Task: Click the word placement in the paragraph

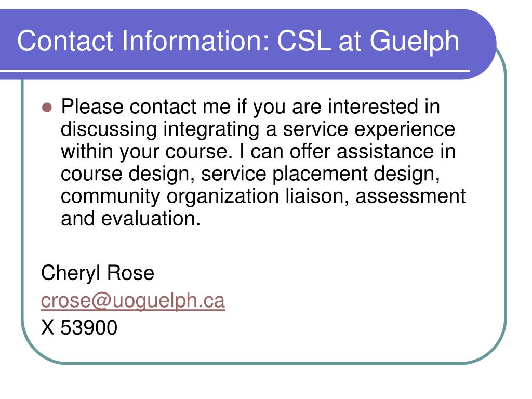Action: click(x=320, y=174)
